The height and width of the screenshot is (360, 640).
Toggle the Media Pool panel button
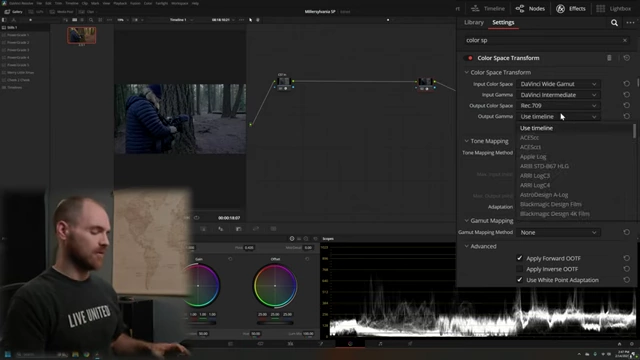click(x=62, y=12)
